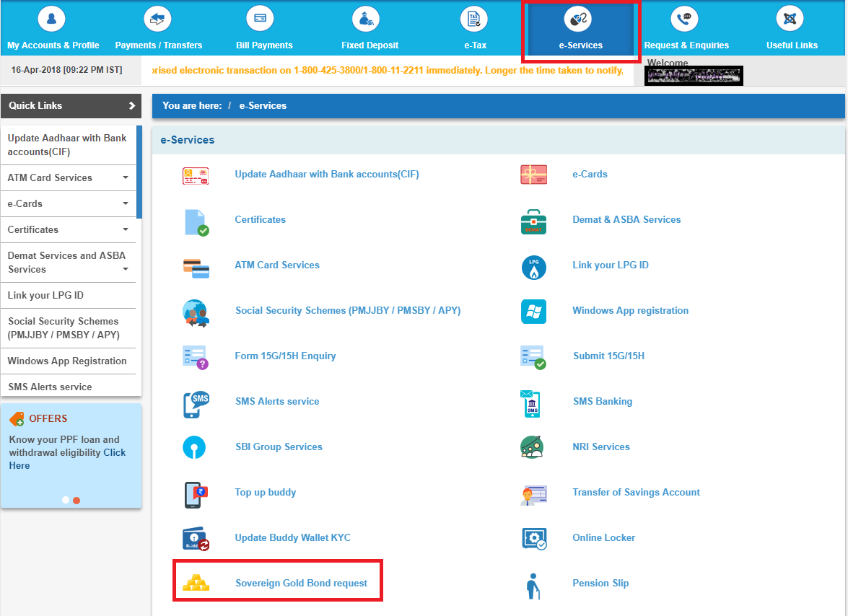Screen dimensions: 848x616
Task: Click the Link your LPG ID main link
Action: pos(610,265)
